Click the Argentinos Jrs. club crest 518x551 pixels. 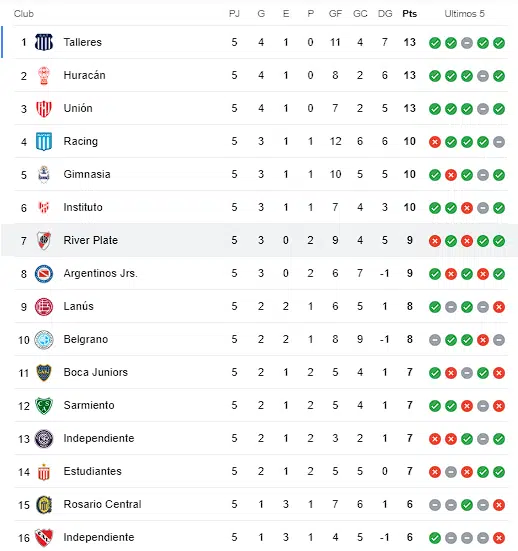click(44, 274)
